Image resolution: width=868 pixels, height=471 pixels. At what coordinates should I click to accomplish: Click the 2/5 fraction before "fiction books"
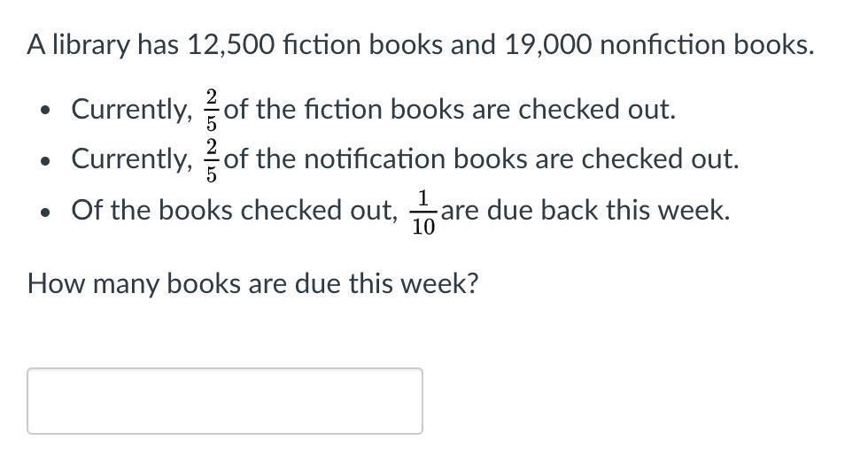[212, 110]
